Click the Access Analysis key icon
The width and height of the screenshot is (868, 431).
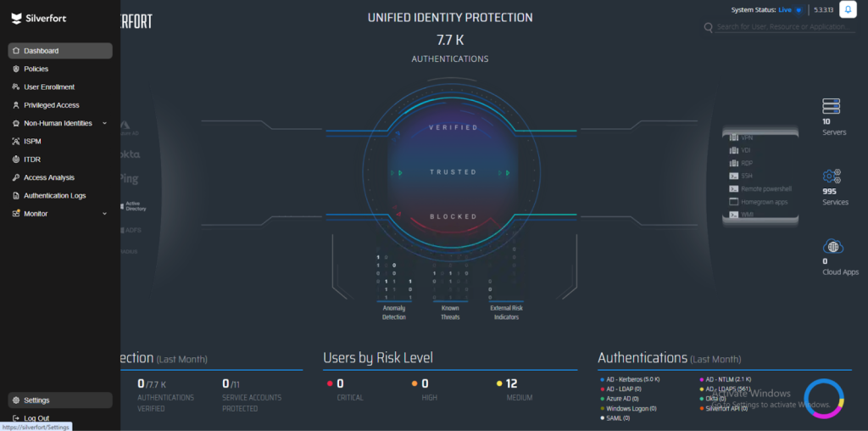tap(16, 177)
